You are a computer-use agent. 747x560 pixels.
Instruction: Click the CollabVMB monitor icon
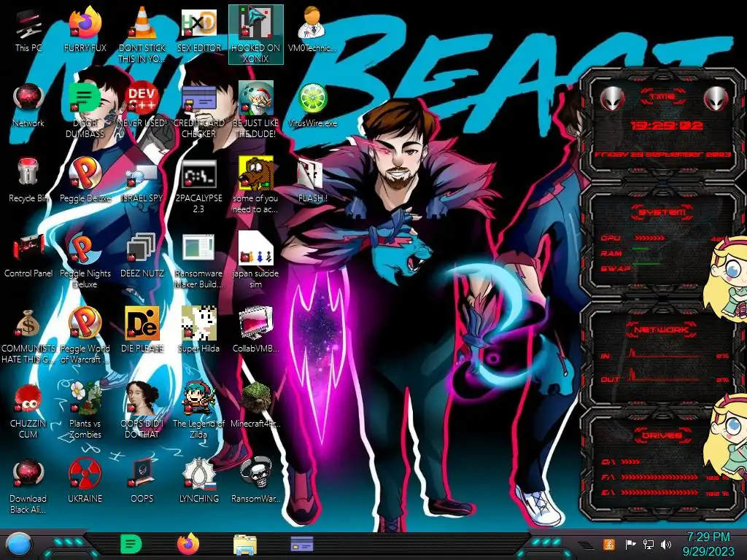click(256, 330)
